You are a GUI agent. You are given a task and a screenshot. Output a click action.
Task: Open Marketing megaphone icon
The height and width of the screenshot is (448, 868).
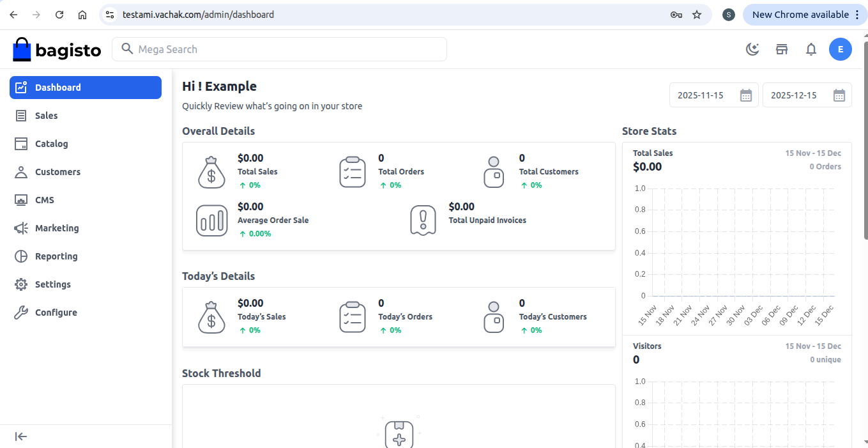[x=22, y=228]
